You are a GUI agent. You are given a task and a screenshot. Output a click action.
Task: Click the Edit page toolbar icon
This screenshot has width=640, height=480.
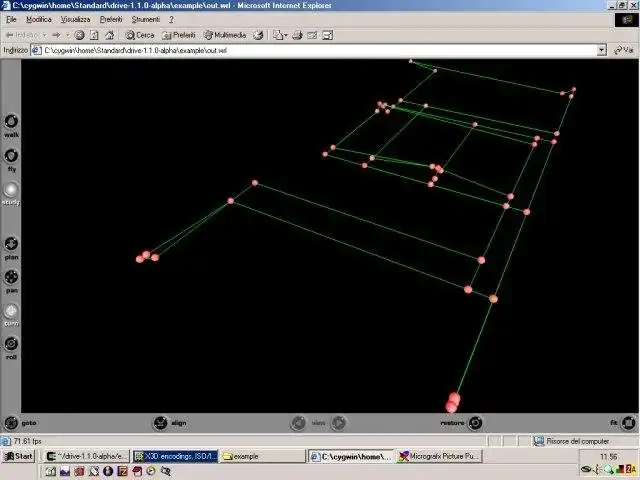coord(312,35)
